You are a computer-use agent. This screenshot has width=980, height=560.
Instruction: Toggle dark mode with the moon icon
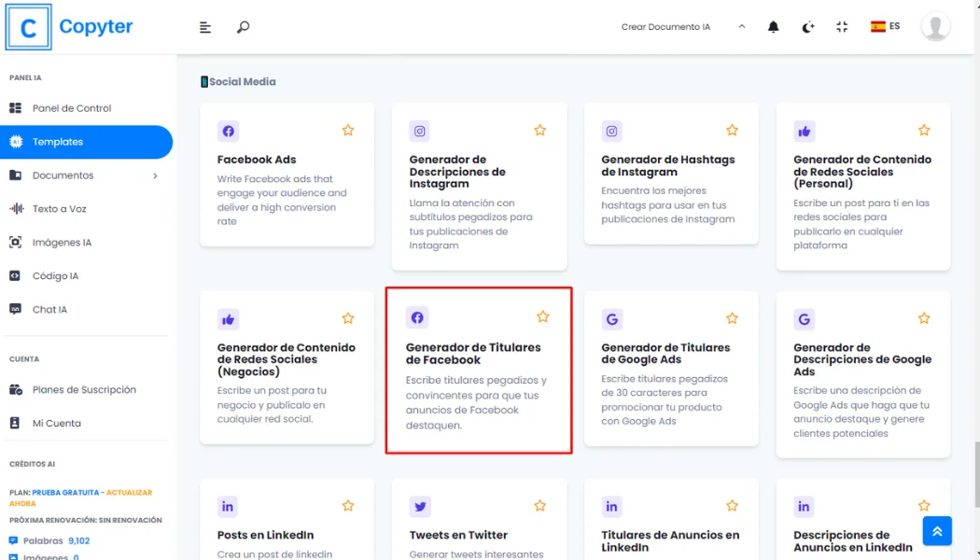click(x=807, y=27)
